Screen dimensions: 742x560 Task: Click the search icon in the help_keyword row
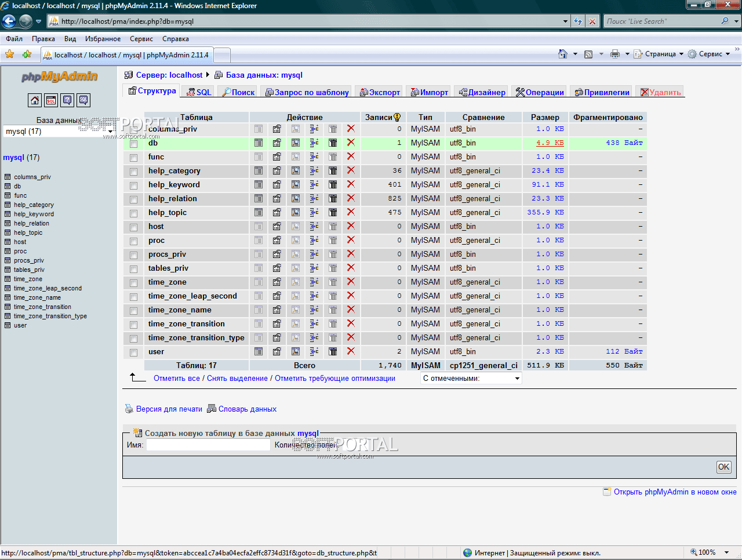pyautogui.click(x=296, y=184)
